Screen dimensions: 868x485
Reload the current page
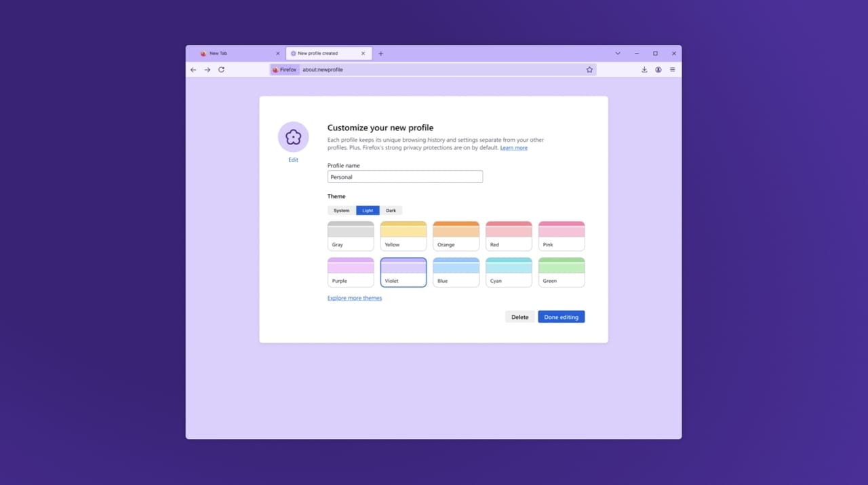tap(221, 70)
